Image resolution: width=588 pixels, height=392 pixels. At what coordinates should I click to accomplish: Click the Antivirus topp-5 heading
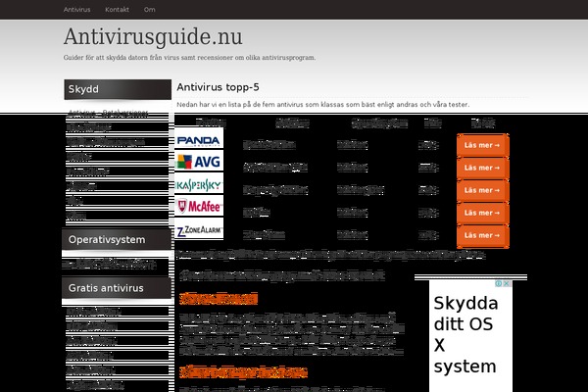coord(218,87)
